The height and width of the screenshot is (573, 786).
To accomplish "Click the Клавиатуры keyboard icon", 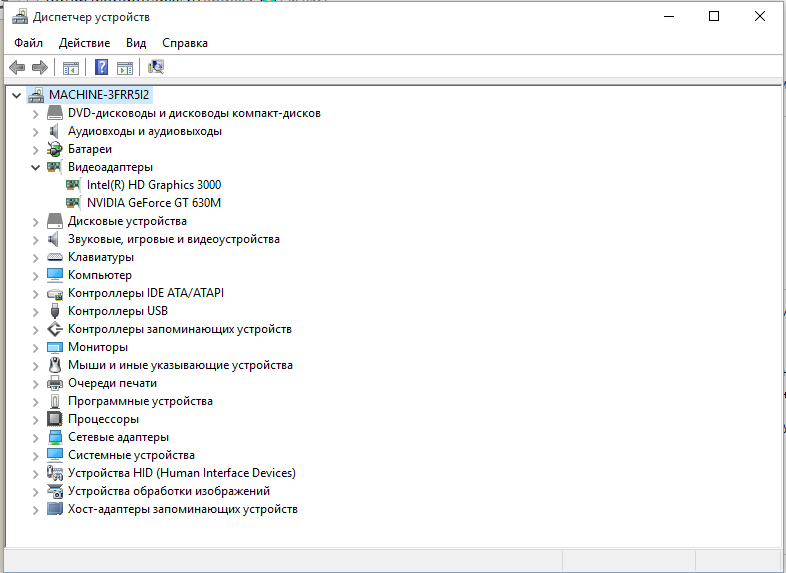I will [x=55, y=257].
